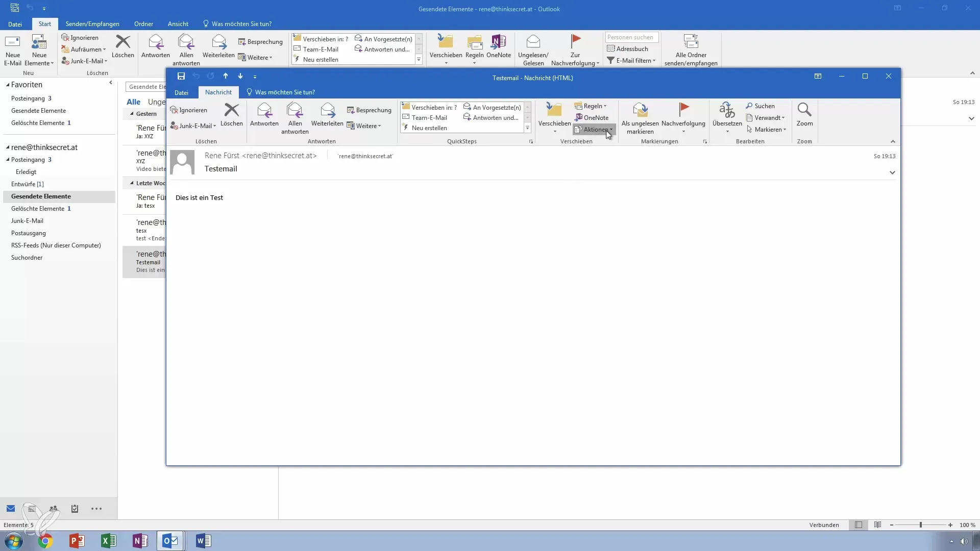Go to previous item arrow in message window
Image resolution: width=980 pixels, height=551 pixels.
tap(225, 76)
